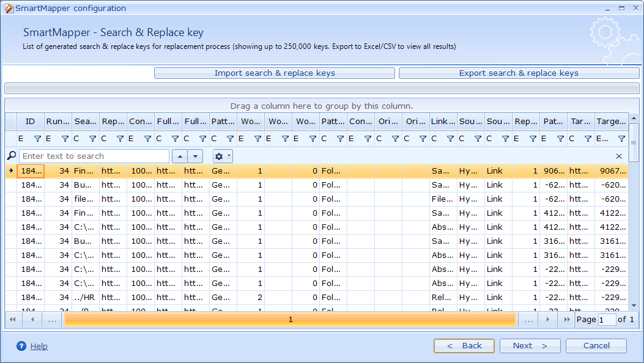Go to last page in pager
Image resolution: width=644 pixels, height=363 pixels.
(x=567, y=320)
